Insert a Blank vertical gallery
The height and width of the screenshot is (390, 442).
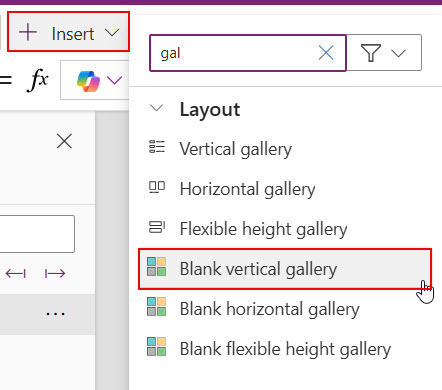click(285, 269)
